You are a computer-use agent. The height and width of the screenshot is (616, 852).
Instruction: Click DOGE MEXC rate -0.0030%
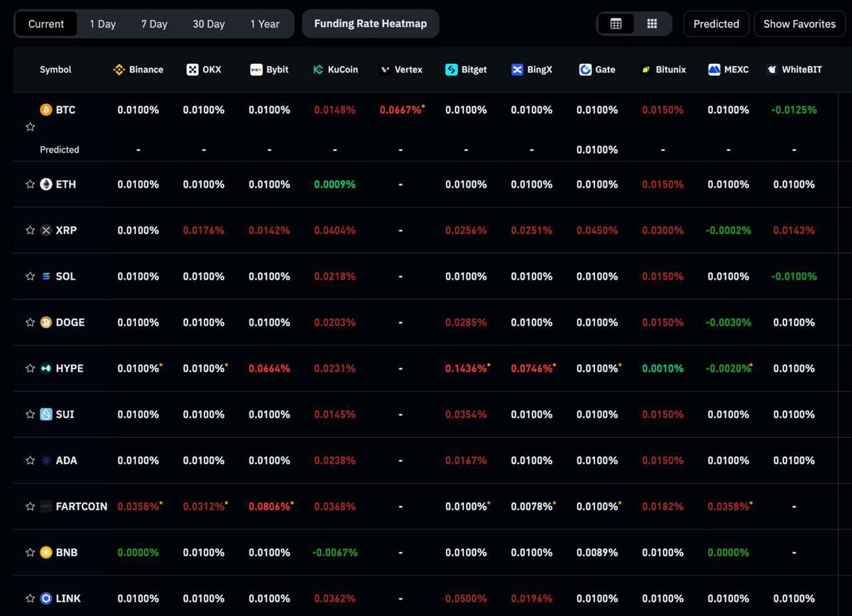[x=728, y=322]
